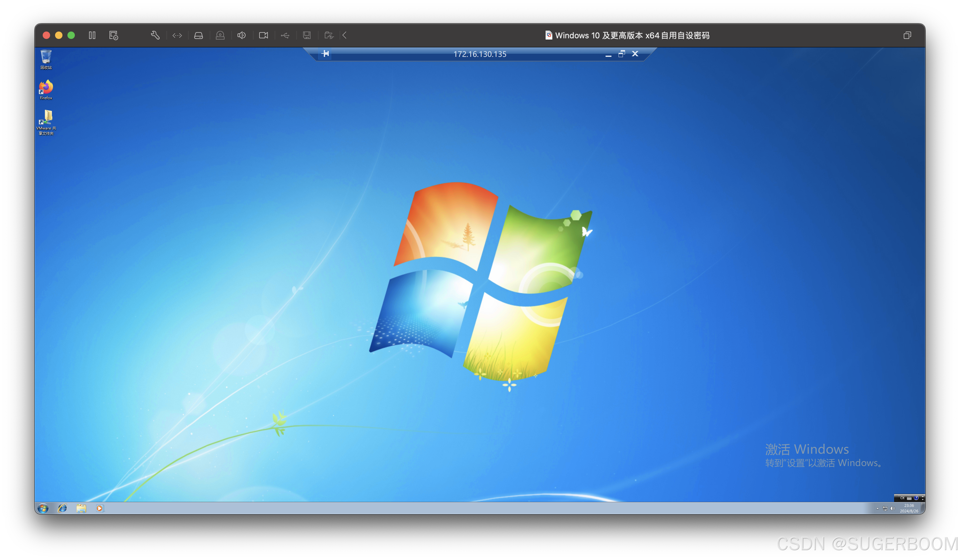Click the VMware single-window mode icon
This screenshot has height=560, width=960.
(907, 36)
